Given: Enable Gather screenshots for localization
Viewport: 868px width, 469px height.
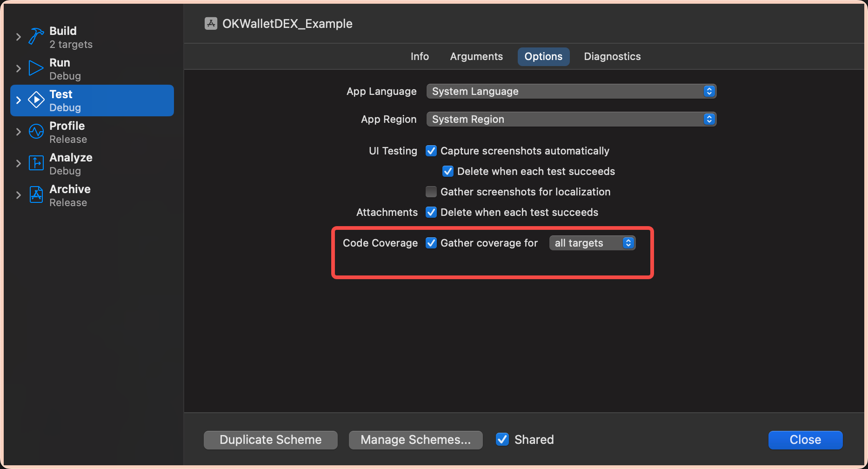Looking at the screenshot, I should tap(431, 192).
